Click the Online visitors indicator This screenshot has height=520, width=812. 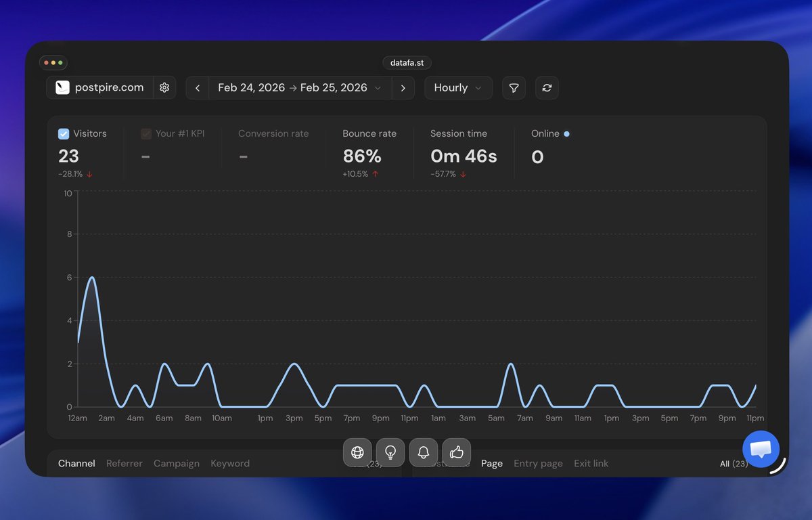point(550,148)
